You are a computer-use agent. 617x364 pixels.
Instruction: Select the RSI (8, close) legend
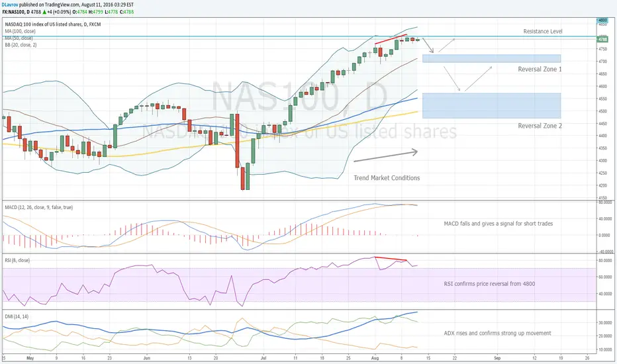pos(17,261)
